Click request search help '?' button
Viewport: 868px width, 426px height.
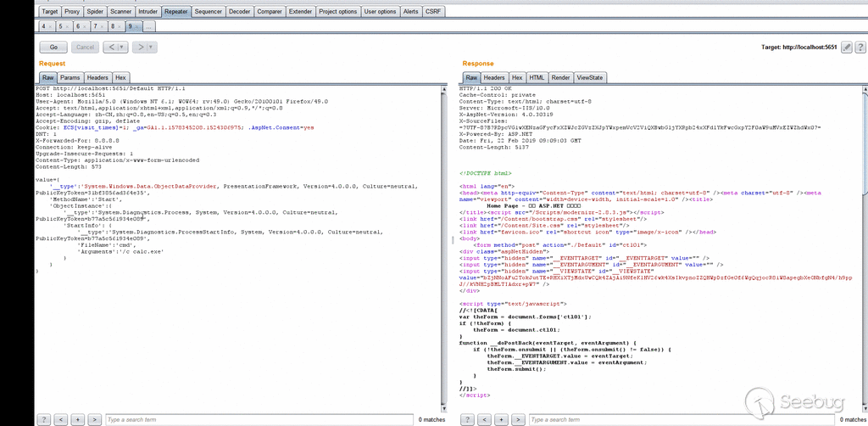(x=43, y=419)
